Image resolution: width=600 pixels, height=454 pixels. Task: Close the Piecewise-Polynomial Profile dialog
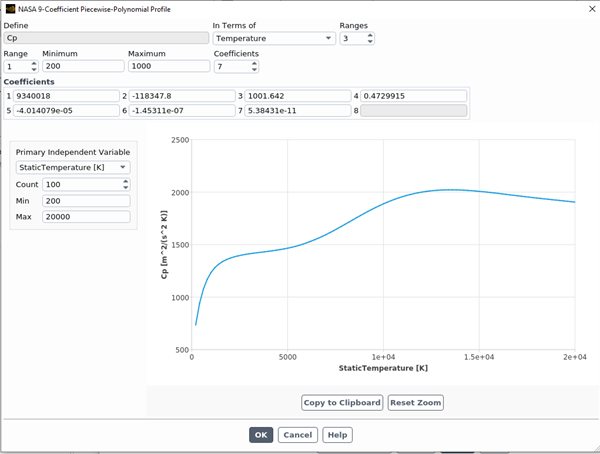(586, 8)
